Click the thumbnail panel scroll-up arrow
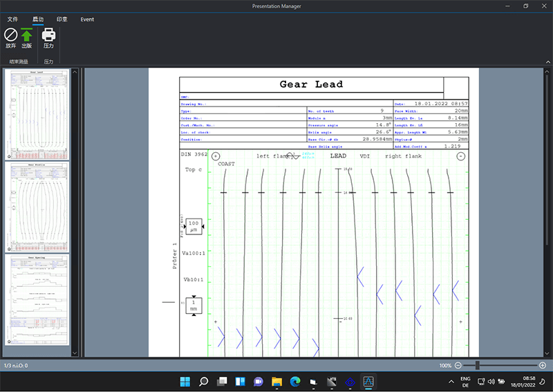This screenshot has height=392, width=553. [75, 72]
